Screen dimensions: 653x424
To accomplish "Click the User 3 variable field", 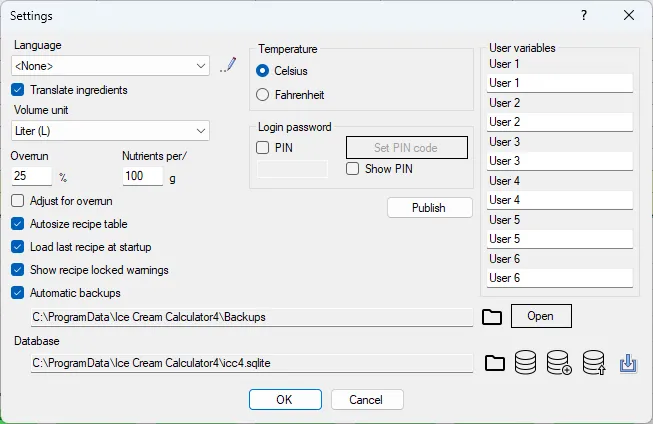I will pyautogui.click(x=560, y=161).
